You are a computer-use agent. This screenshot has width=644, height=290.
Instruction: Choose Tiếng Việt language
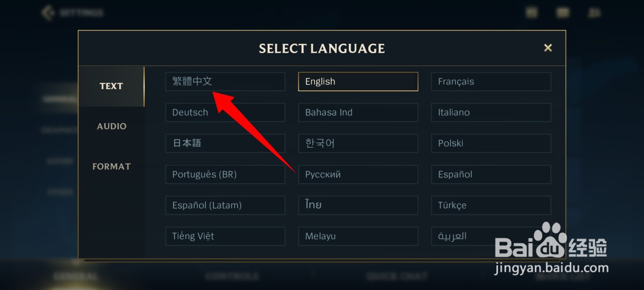coord(225,236)
